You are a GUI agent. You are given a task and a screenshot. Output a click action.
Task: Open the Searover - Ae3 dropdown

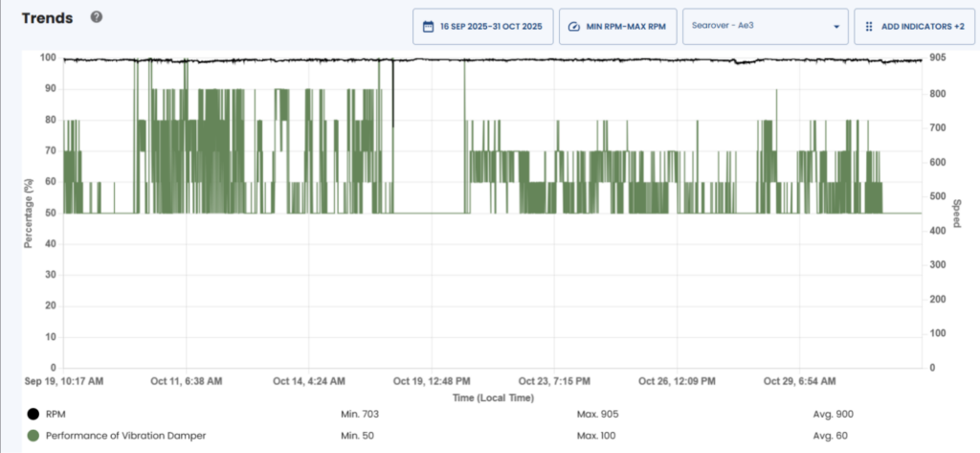click(x=756, y=27)
